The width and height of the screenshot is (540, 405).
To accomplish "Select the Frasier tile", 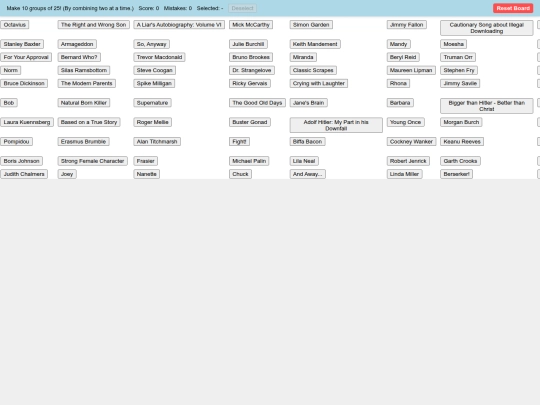I will (146, 161).
